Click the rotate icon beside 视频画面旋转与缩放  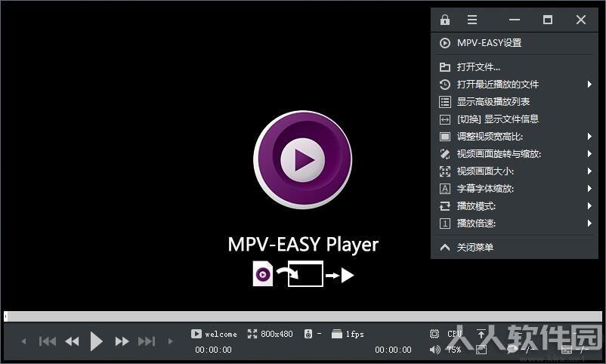(x=445, y=154)
